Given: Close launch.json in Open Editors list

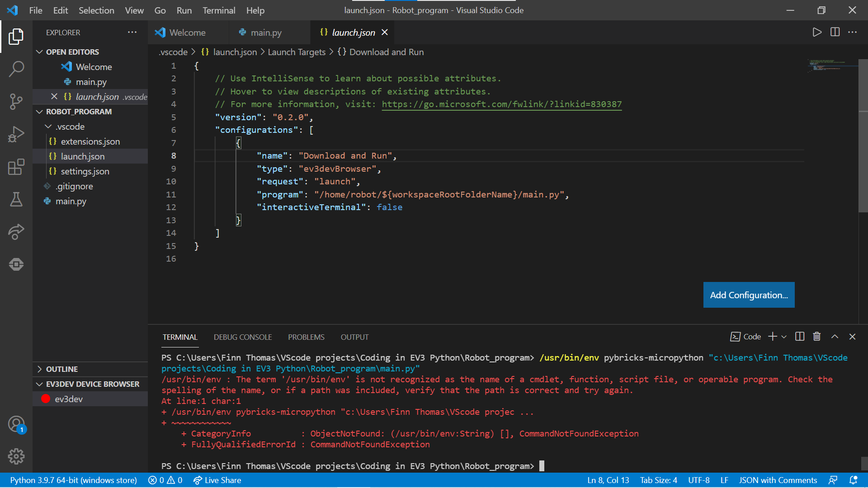Looking at the screenshot, I should 54,96.
